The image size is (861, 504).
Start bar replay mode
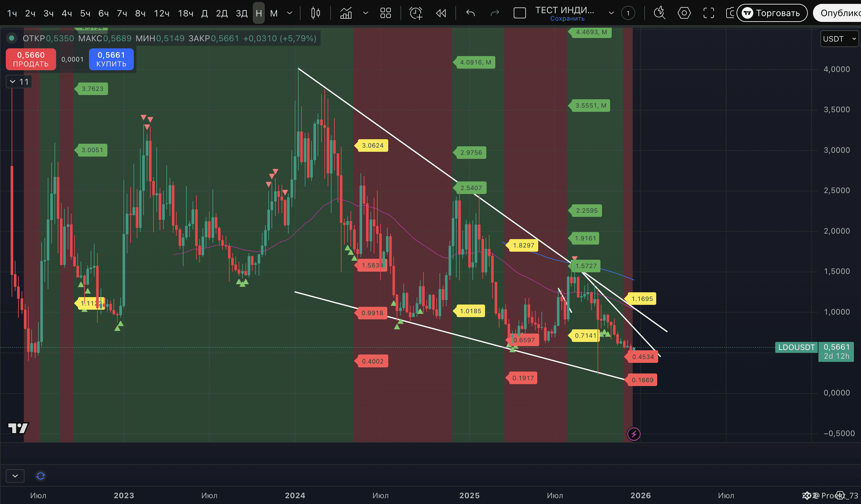[441, 13]
